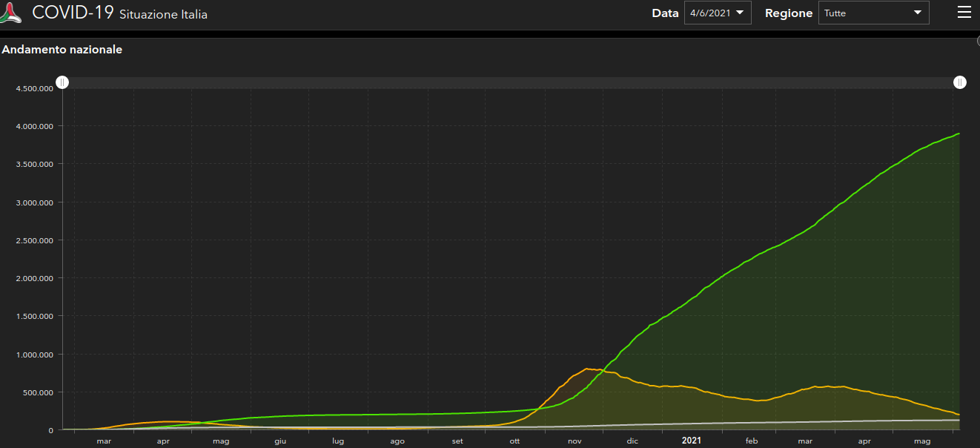
Task: Grab the right range selector handle
Action: tap(960, 82)
